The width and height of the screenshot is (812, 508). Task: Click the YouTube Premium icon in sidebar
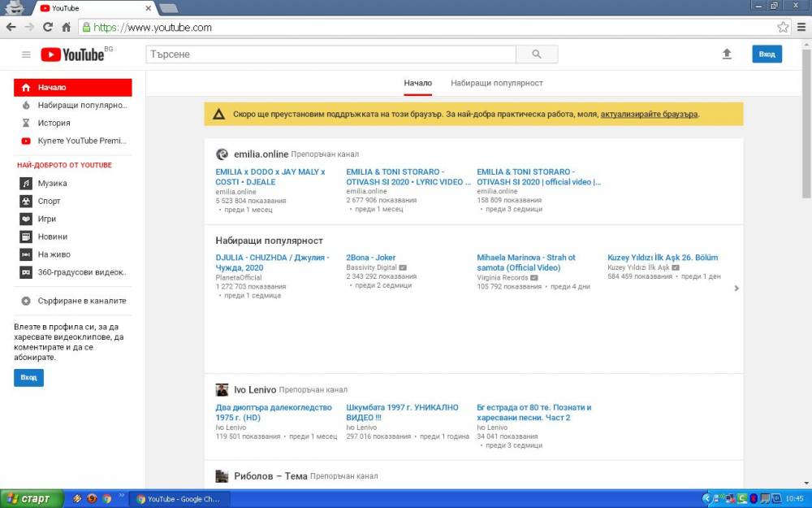click(x=26, y=141)
